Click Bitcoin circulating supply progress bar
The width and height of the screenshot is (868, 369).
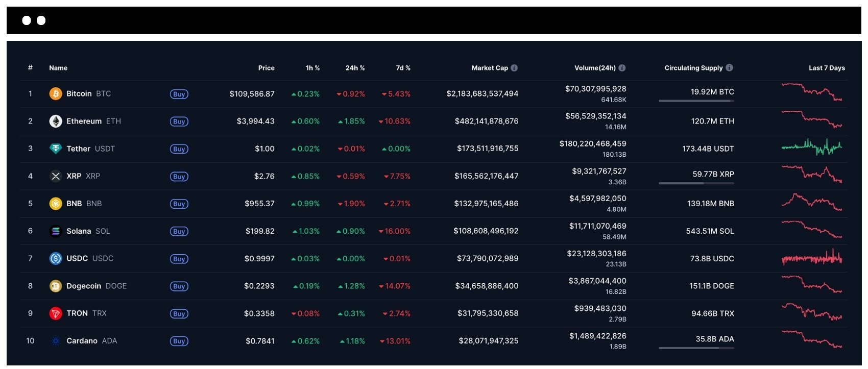pyautogui.click(x=696, y=101)
